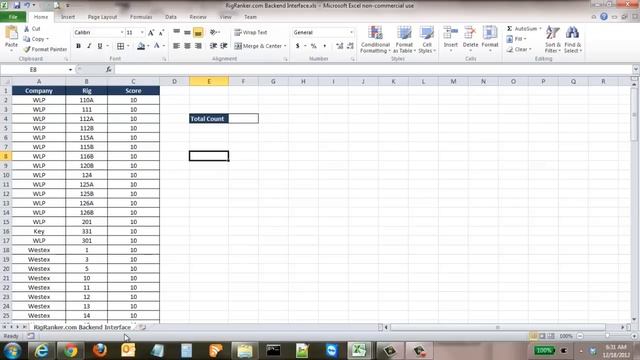Toggle Bold formatting

tap(78, 46)
